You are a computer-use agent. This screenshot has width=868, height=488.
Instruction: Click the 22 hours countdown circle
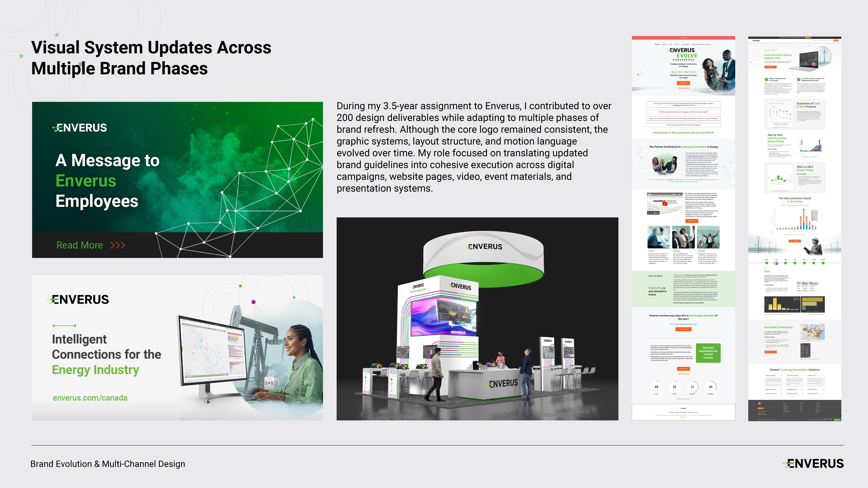[x=674, y=387]
